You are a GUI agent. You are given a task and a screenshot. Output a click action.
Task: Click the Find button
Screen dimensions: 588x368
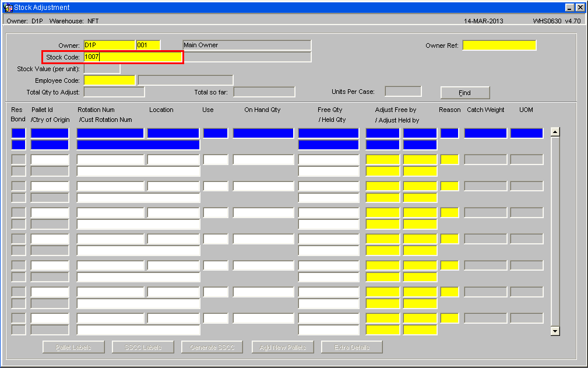[x=464, y=93]
